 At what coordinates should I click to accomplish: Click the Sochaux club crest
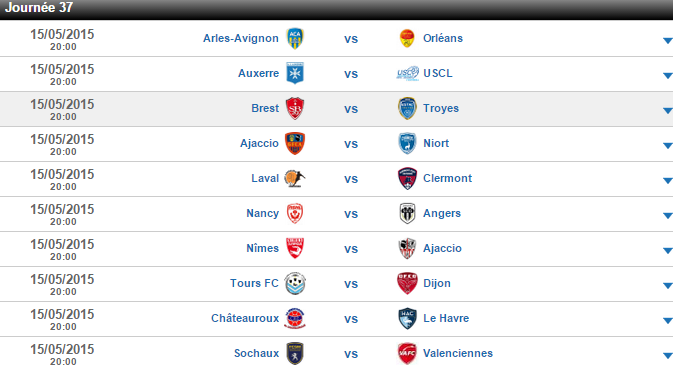click(295, 353)
